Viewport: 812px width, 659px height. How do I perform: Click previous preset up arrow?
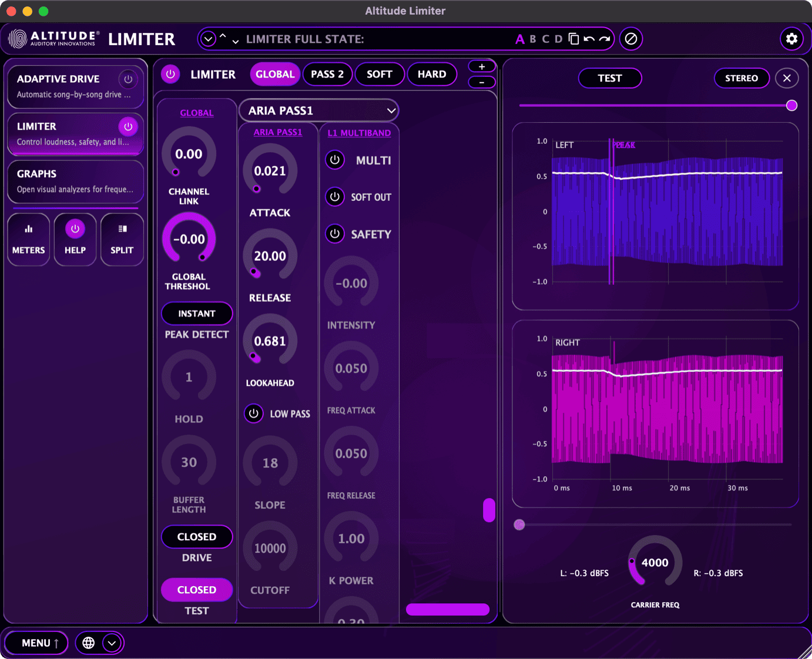point(223,36)
